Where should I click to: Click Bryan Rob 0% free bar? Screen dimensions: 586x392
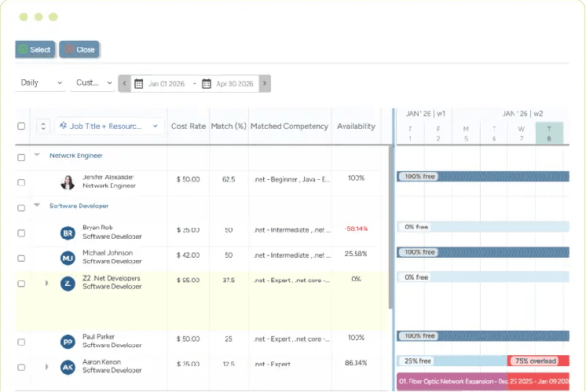coord(483,227)
